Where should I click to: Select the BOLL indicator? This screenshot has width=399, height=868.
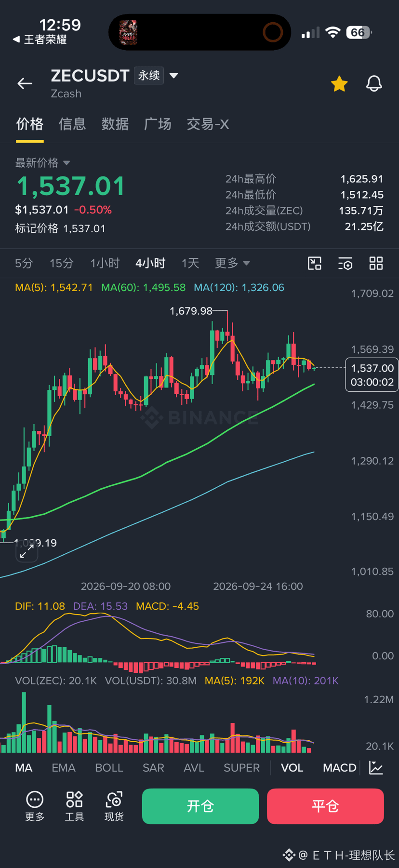tap(109, 768)
